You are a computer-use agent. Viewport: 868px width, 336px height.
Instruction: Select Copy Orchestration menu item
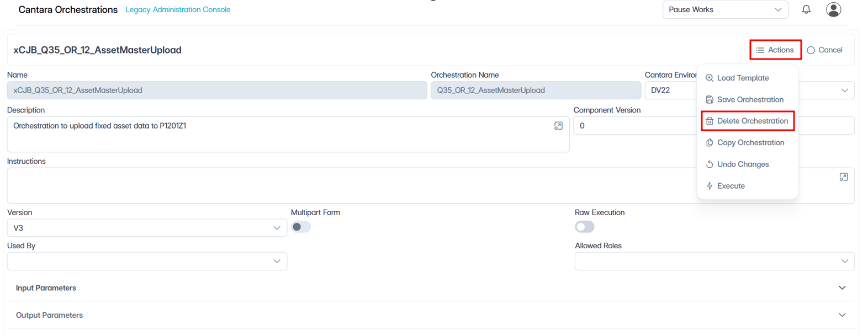point(748,142)
